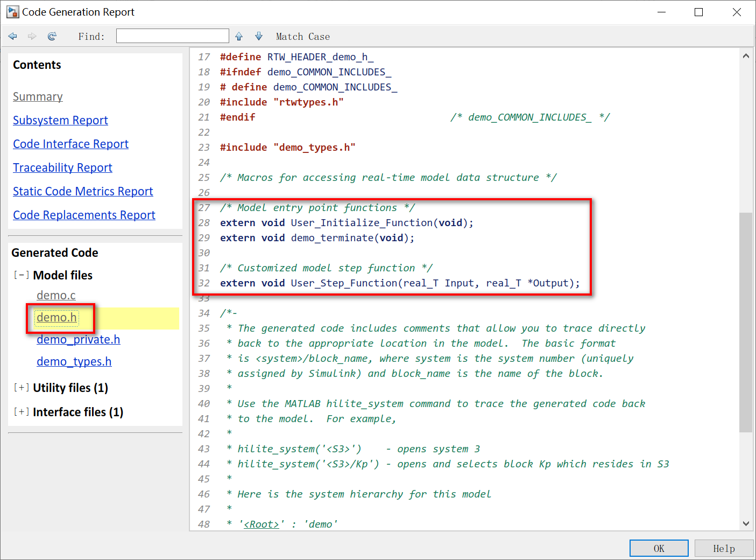Viewport: 756px width, 560px height.
Task: Click the Model entry point functions comment
Action: click(317, 208)
